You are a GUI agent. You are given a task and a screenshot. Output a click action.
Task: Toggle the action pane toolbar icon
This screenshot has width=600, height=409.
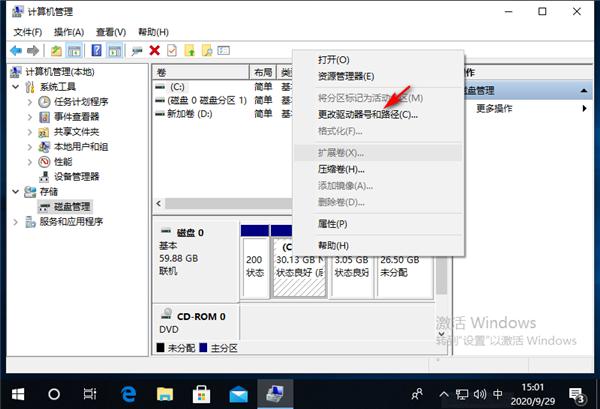coord(114,51)
